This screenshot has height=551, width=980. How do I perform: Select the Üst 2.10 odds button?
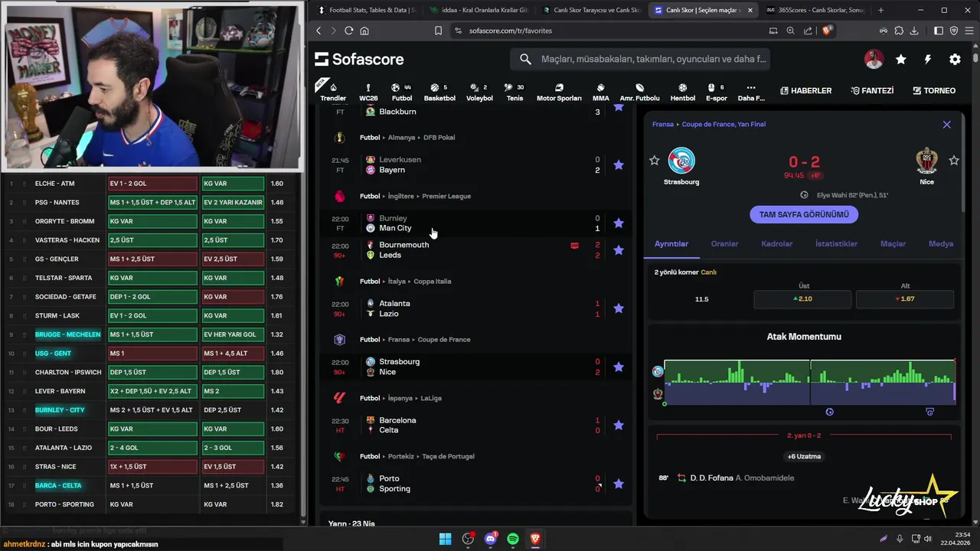(x=802, y=299)
